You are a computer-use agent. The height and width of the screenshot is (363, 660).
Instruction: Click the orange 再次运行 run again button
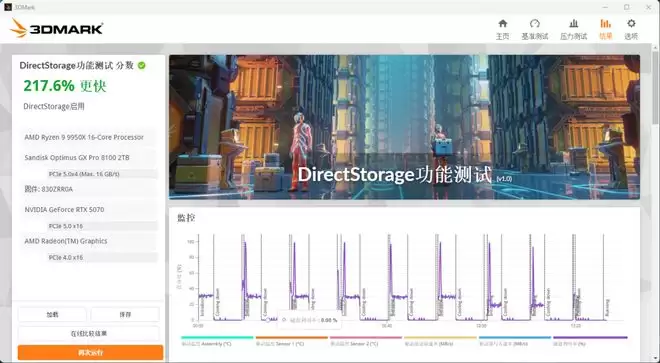click(x=90, y=352)
